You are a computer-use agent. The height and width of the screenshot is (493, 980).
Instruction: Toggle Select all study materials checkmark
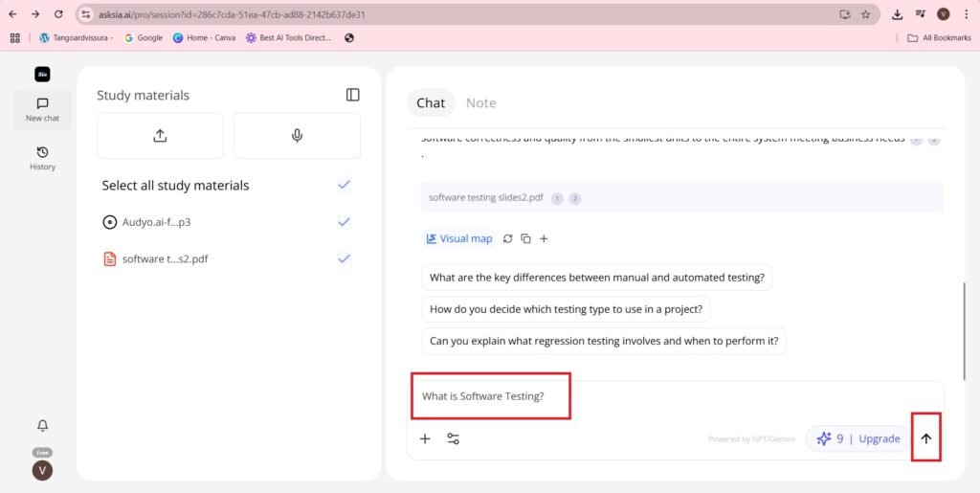click(344, 185)
